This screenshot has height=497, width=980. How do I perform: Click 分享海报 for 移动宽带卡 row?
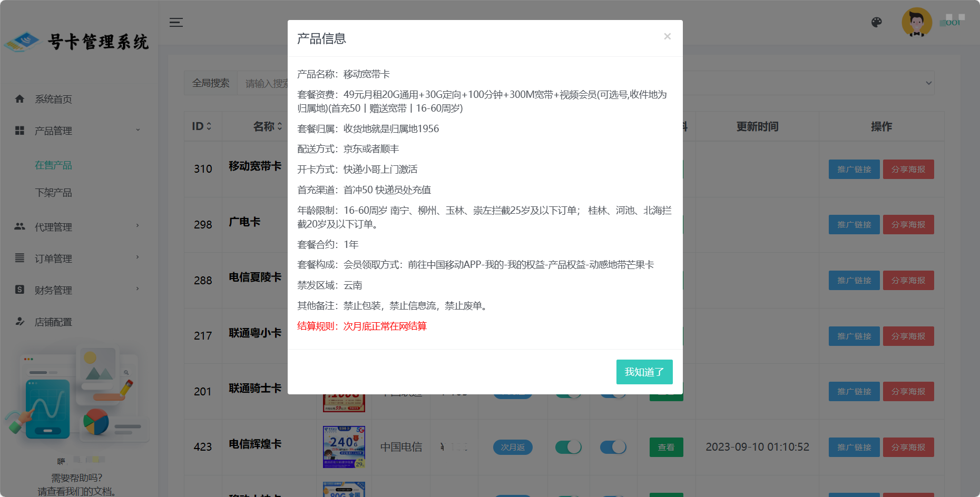point(908,169)
